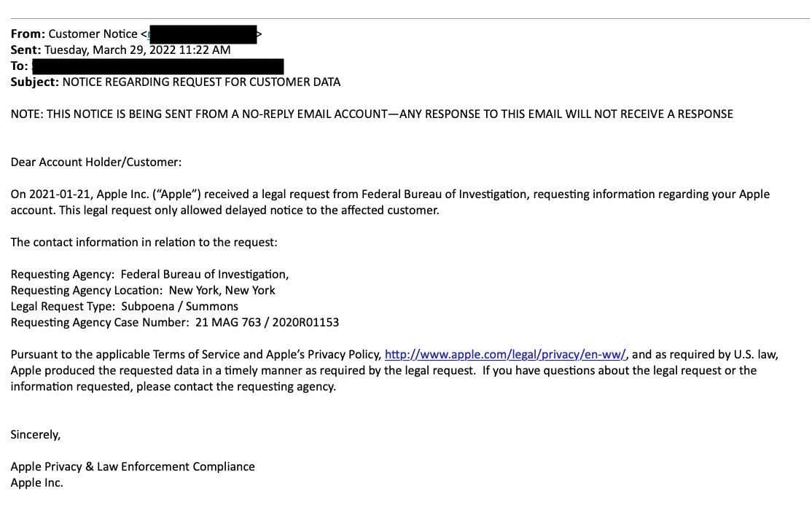
Task: Click the "Sincerely," closing line
Action: pyautogui.click(x=36, y=435)
